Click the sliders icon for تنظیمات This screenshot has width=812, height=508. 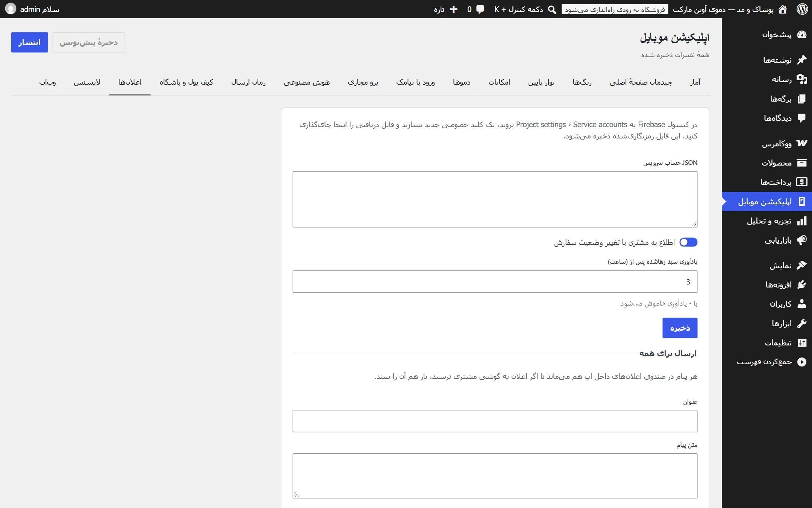802,342
